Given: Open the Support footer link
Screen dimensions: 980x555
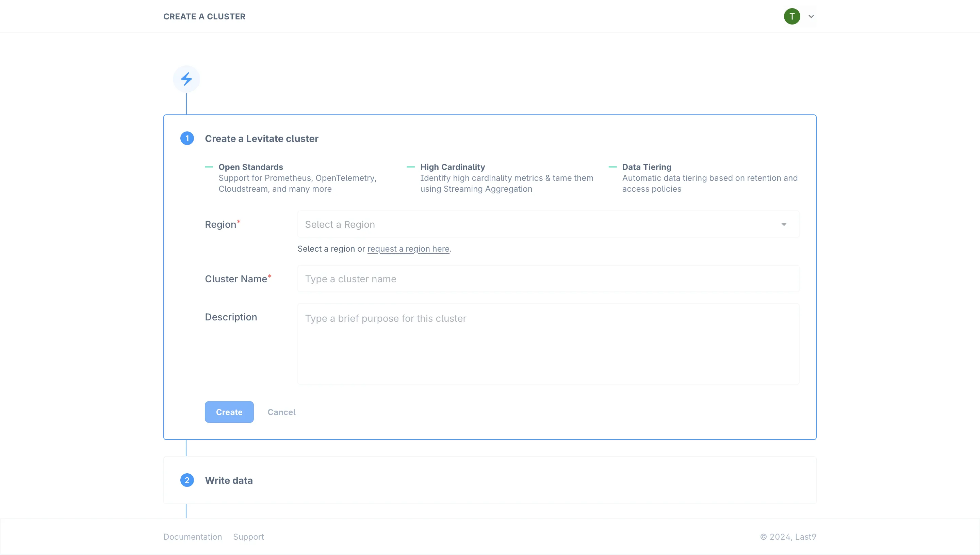Looking at the screenshot, I should point(248,537).
